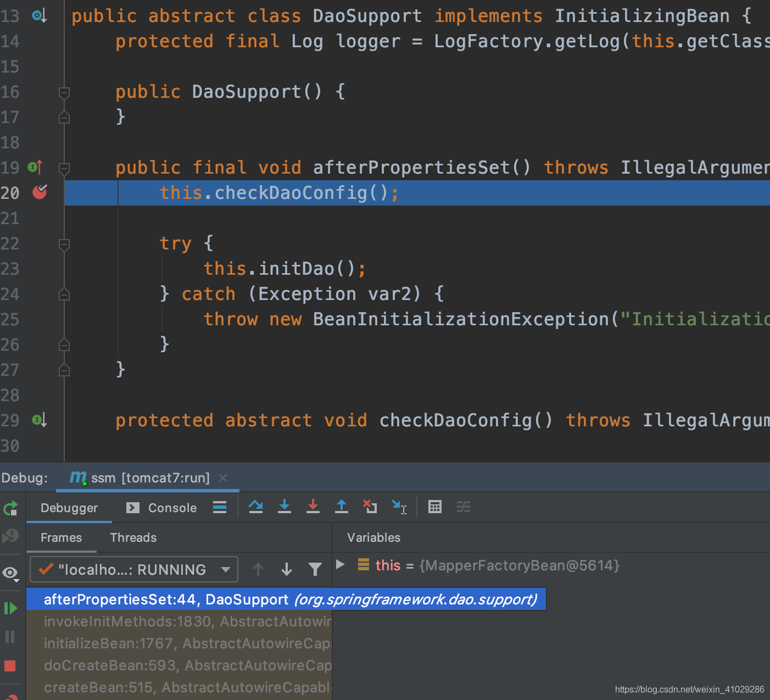Screen dimensions: 770x700
Task: Click the breakpoint marker on line 20
Action: [40, 192]
